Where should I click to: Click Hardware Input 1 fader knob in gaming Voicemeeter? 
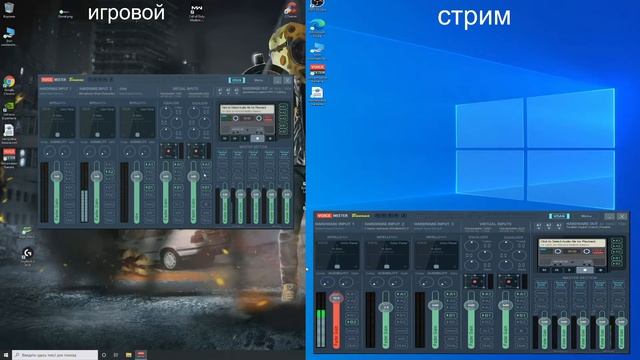[x=57, y=176]
